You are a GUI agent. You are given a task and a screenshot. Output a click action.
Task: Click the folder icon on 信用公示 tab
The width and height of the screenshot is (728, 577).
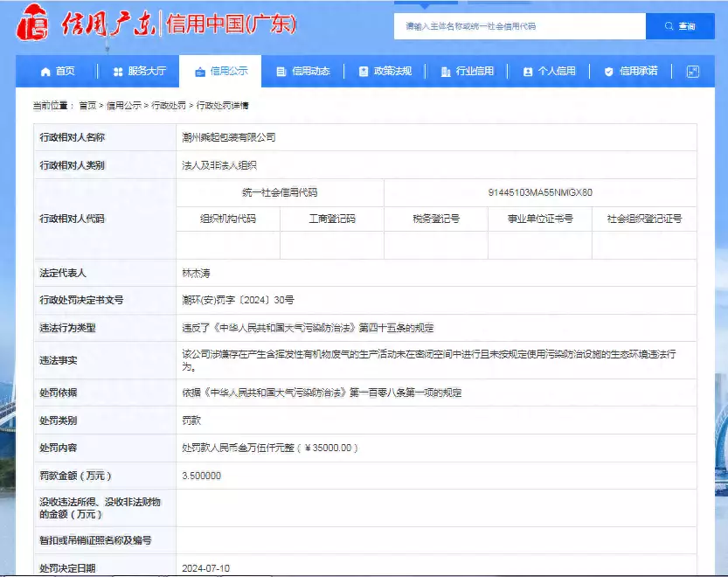point(199,72)
